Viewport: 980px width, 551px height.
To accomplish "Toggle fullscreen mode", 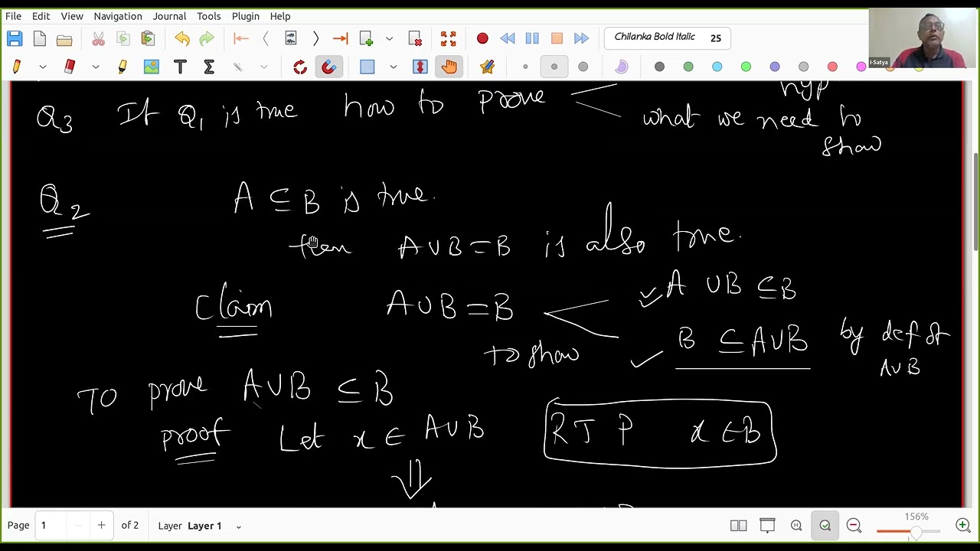I will tap(449, 38).
